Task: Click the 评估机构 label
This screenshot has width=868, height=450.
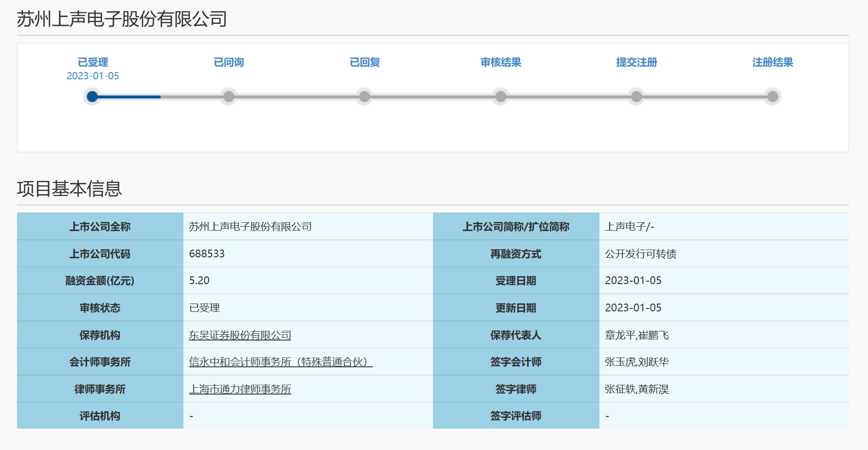Action: point(100,416)
